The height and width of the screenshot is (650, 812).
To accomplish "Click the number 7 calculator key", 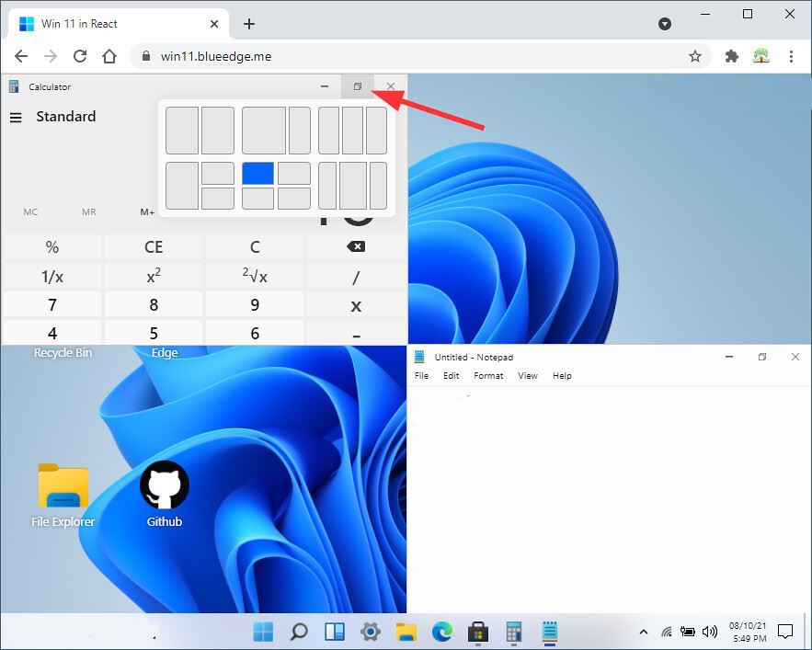I will (x=51, y=304).
